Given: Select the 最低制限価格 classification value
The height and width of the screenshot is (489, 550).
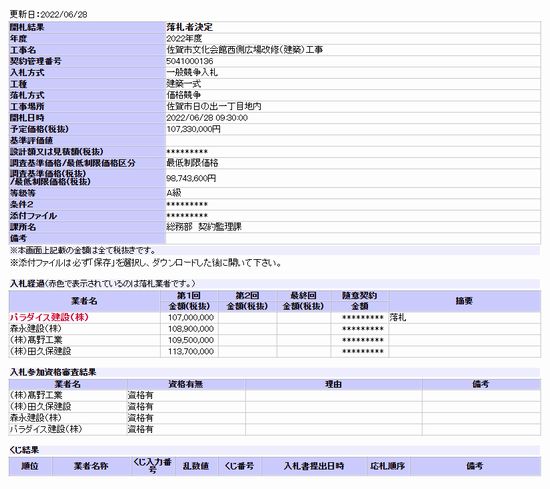Looking at the screenshot, I should [x=192, y=163].
